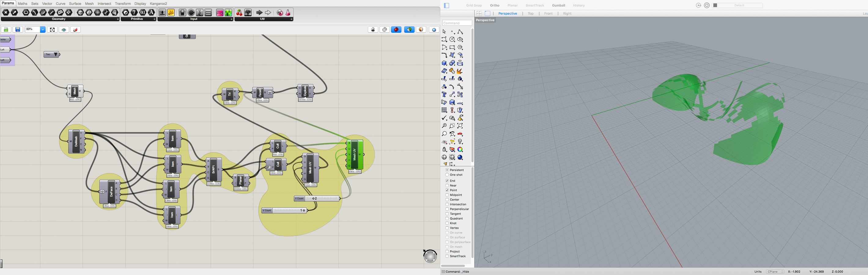Switch to the Maths tab
The image size is (868, 275).
click(23, 4)
